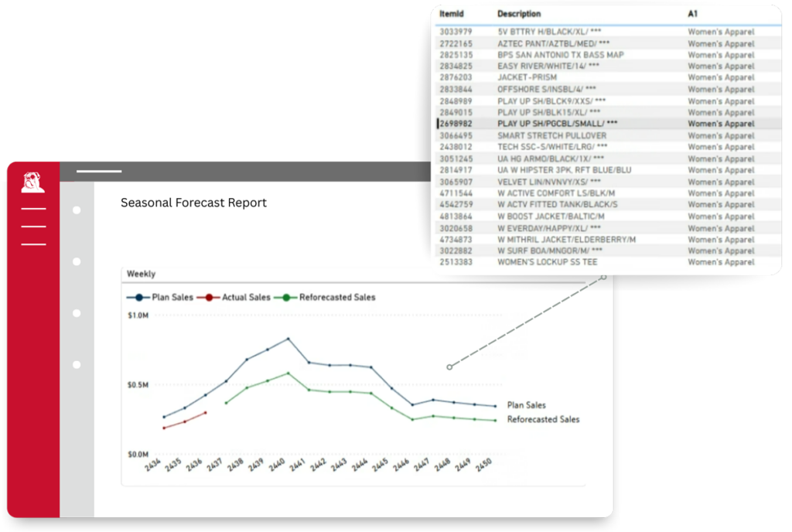Click the Weekly chart header

141,274
